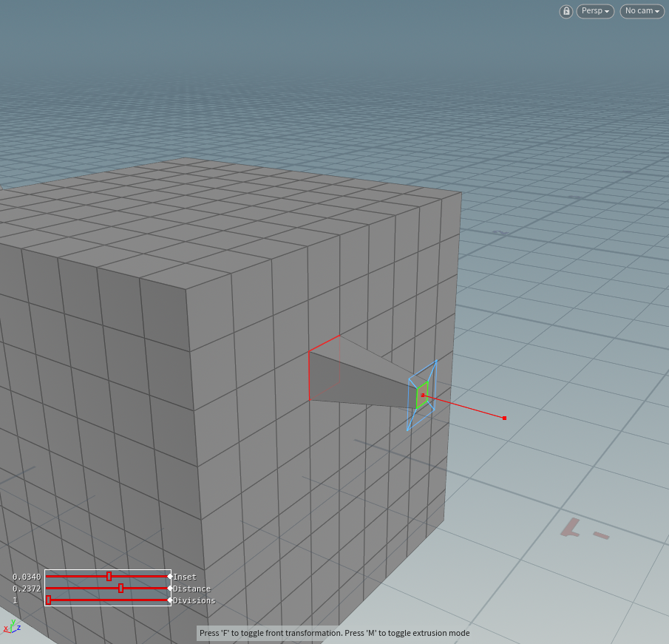The image size is (669, 644).
Task: Click the Inset label text
Action: click(185, 577)
